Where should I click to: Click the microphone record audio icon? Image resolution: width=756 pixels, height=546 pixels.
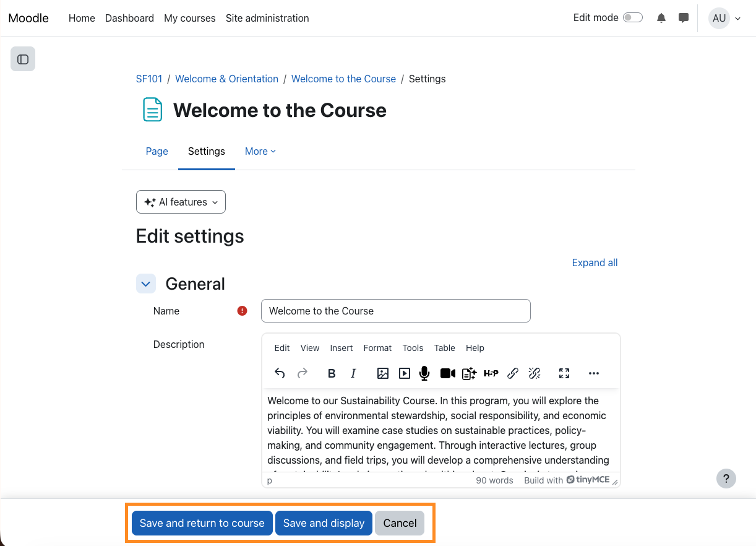click(424, 373)
